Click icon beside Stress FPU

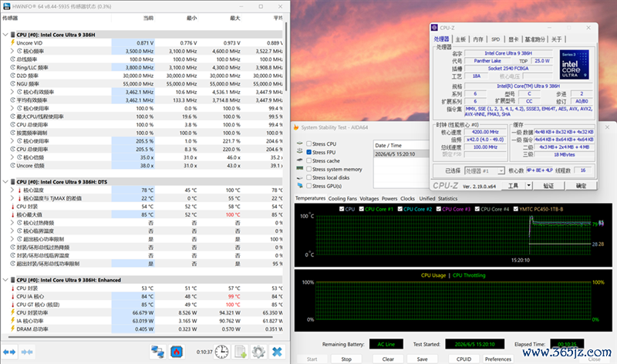300,152
